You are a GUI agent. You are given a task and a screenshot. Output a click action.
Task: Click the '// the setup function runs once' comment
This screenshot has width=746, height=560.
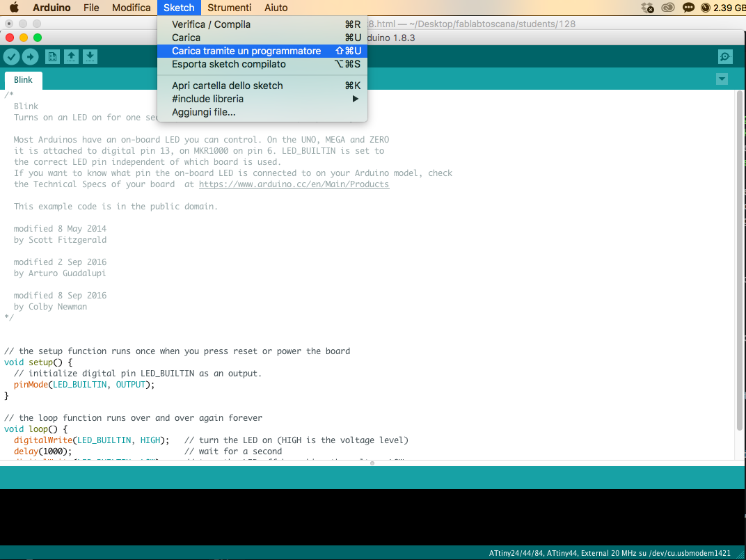(177, 351)
